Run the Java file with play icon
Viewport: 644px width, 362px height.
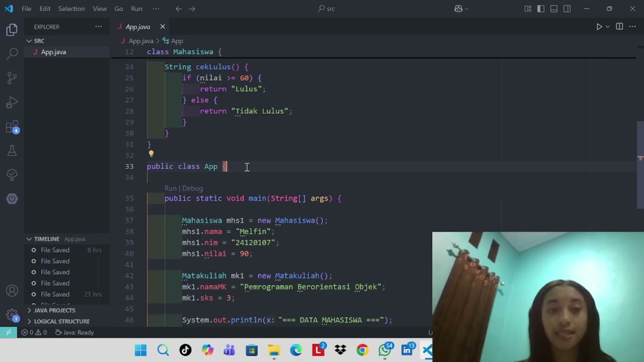point(599,27)
